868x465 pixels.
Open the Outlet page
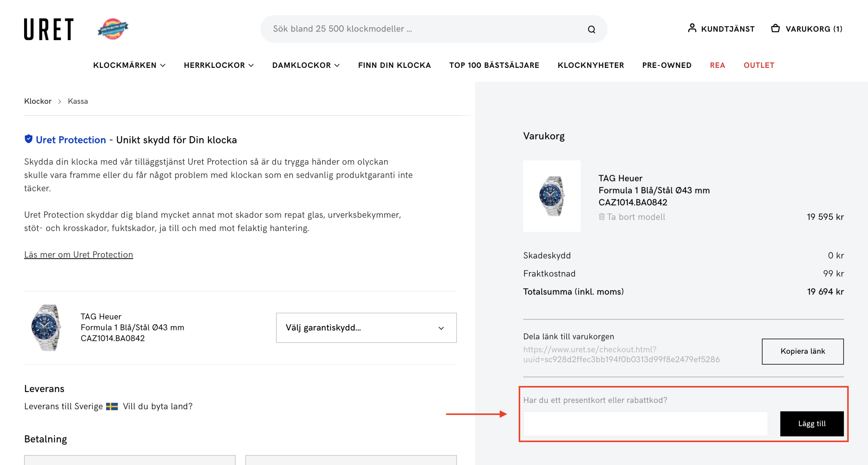[759, 65]
